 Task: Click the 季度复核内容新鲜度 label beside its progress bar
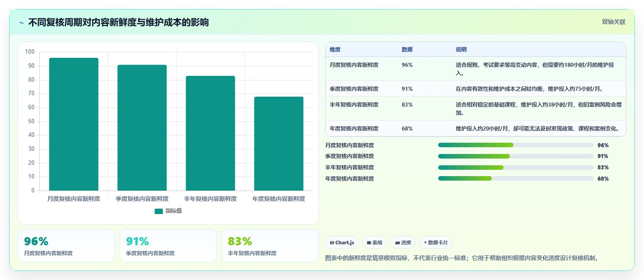tap(350, 156)
